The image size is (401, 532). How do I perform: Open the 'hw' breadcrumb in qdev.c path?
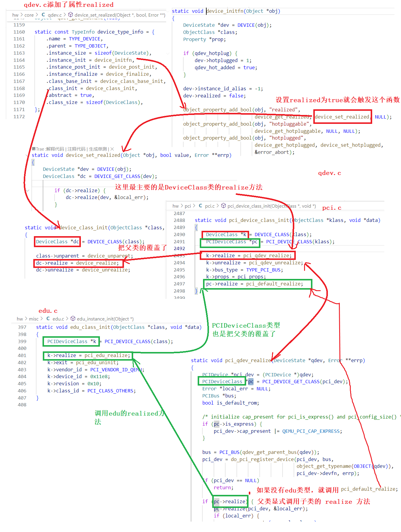(x=15, y=15)
